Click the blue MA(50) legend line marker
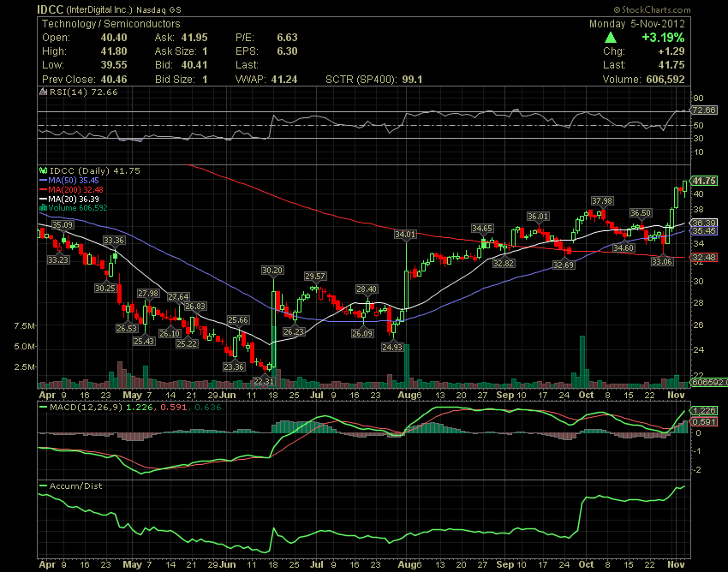Viewport: 728px width, 572px height. point(44,180)
